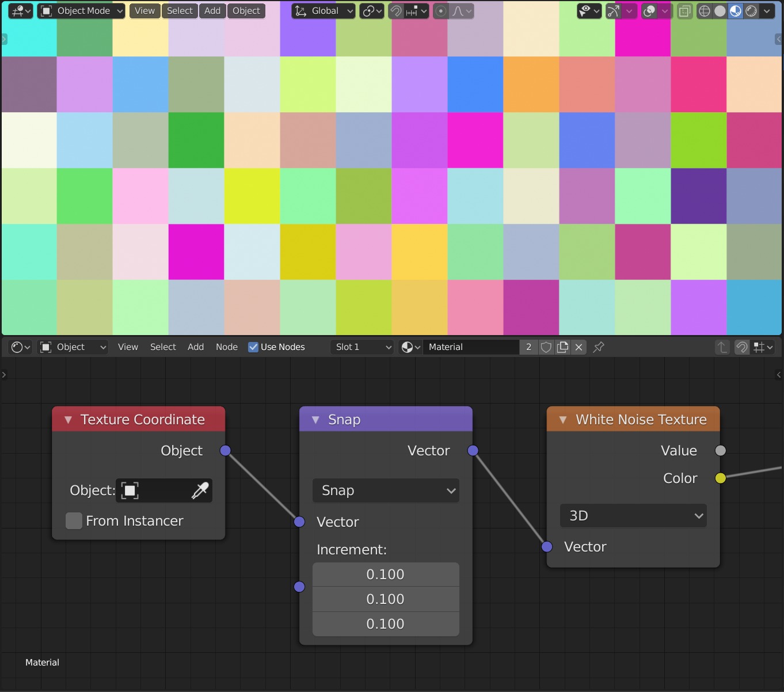This screenshot has width=784, height=692.
Task: Pick object with the eyedropper icon
Action: [200, 491]
